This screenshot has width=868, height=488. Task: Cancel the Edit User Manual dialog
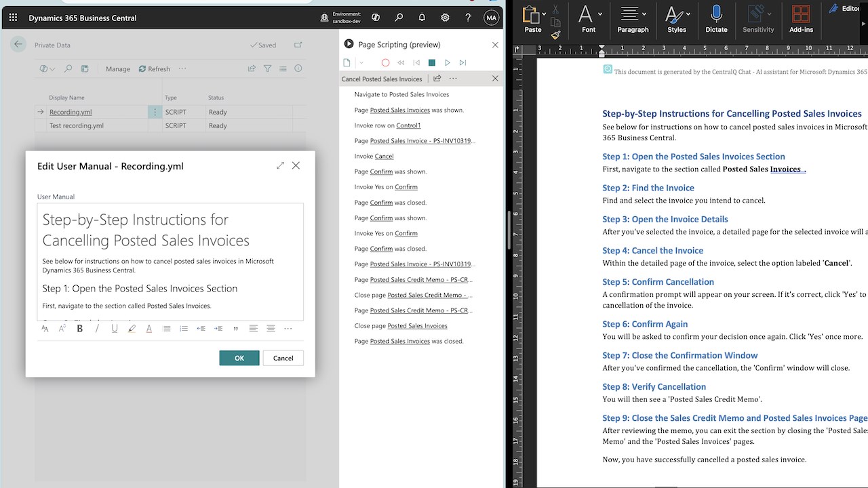pos(283,358)
